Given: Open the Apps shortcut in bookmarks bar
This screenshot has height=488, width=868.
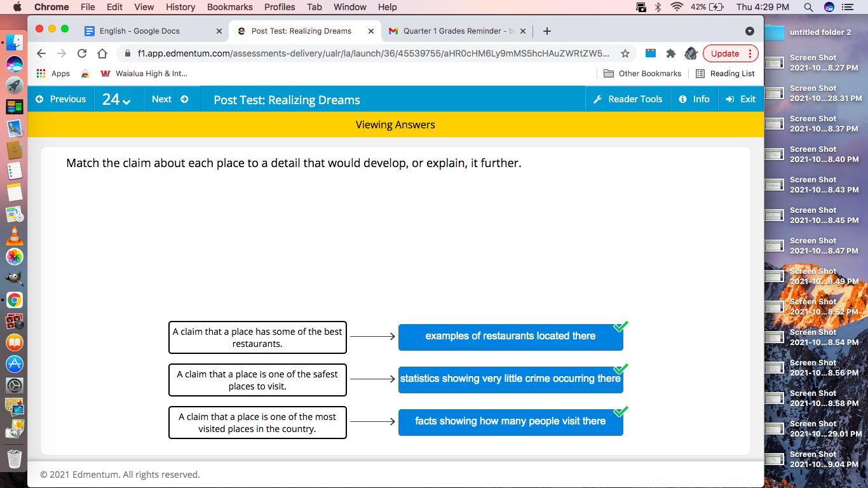Looking at the screenshot, I should click(x=53, y=74).
